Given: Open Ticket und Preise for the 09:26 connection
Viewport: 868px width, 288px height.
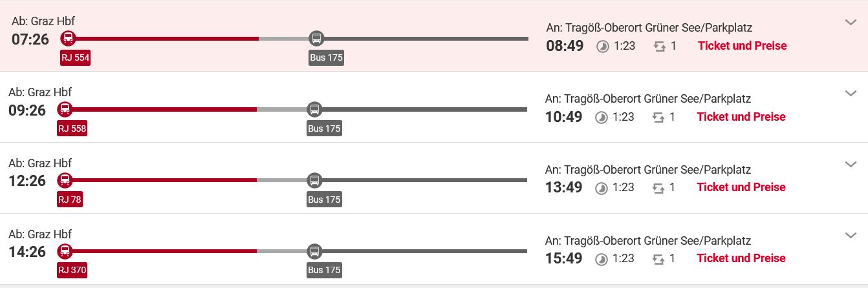Looking at the screenshot, I should [741, 117].
